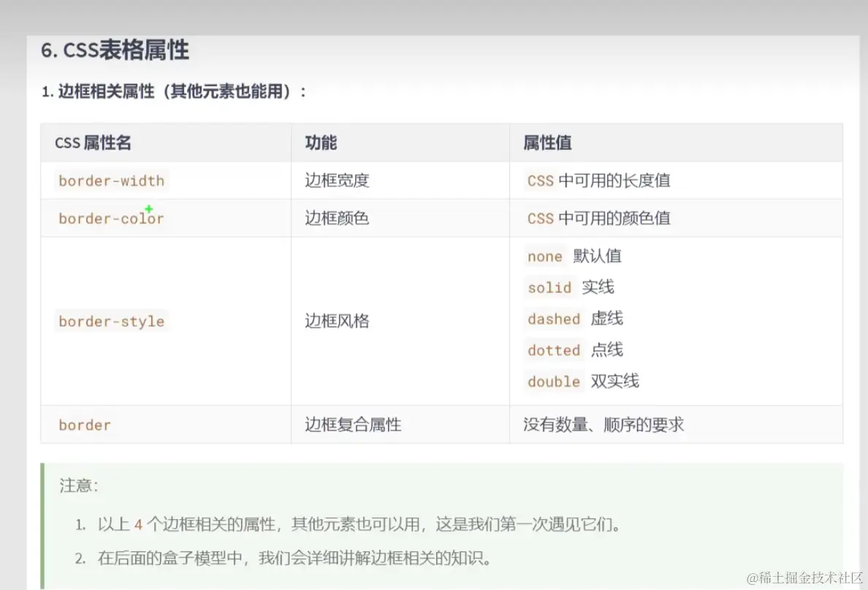Click the '双实线' label

(614, 381)
